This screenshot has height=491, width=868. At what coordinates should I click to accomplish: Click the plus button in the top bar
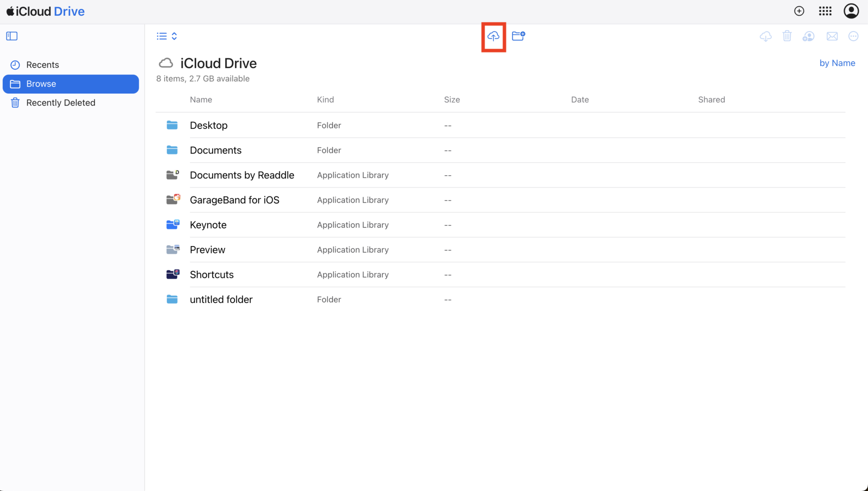pyautogui.click(x=799, y=11)
